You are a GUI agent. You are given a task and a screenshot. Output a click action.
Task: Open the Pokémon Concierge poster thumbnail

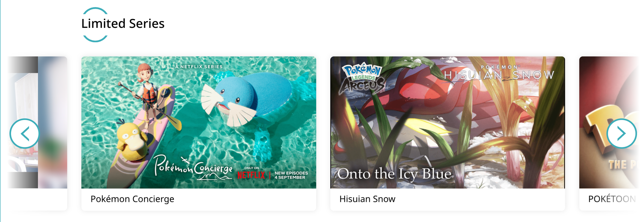[199, 122]
